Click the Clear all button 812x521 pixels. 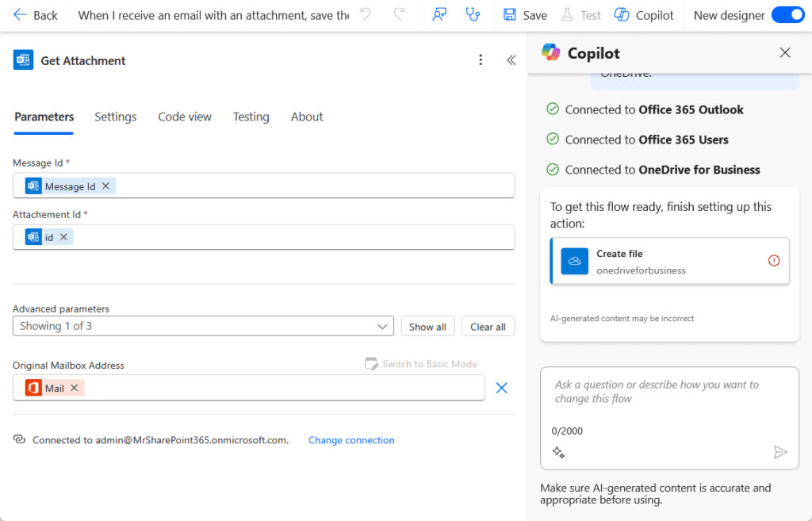(488, 326)
